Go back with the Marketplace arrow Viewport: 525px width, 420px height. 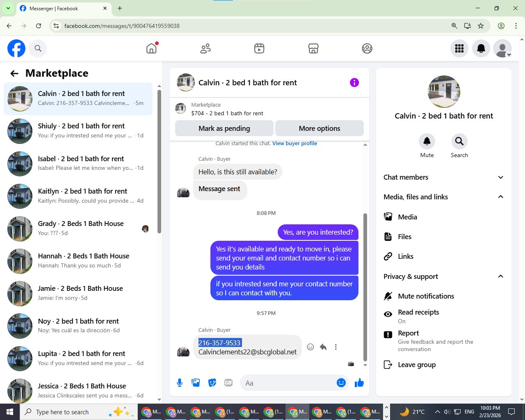14,73
